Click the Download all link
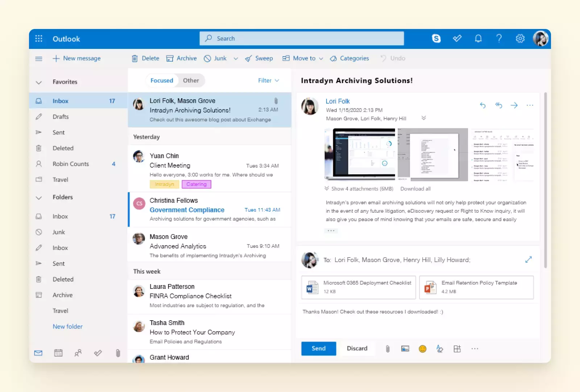 (415, 189)
